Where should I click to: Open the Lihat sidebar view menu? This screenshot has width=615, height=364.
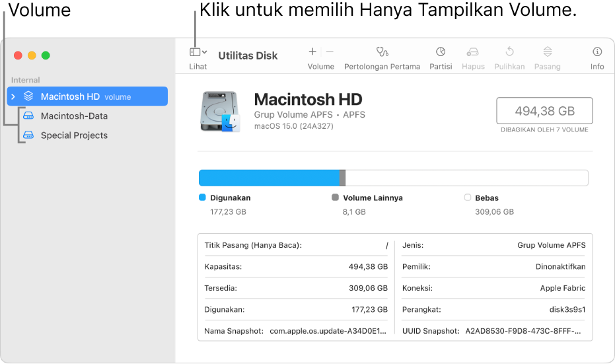(x=198, y=52)
